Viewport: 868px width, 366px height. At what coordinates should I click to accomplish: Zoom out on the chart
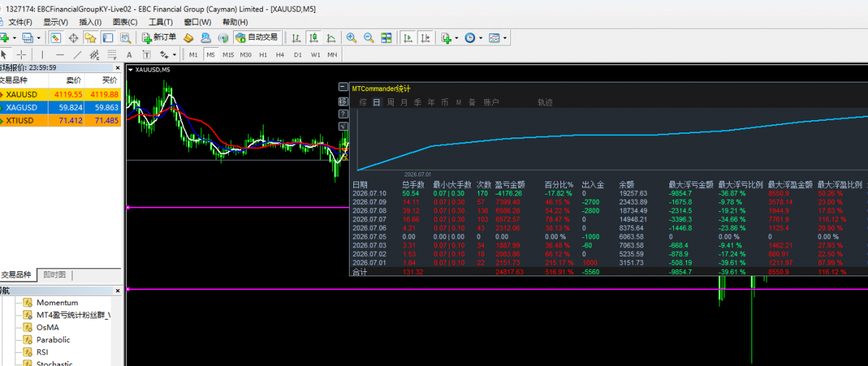point(368,38)
